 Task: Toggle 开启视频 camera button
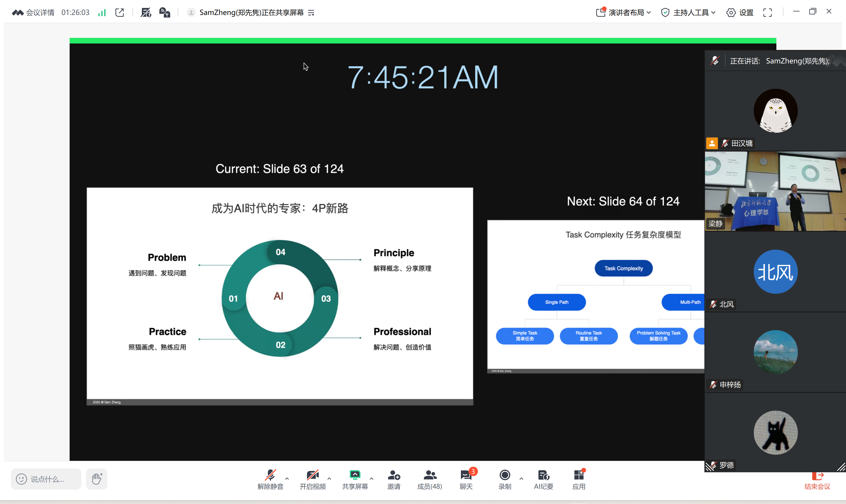click(313, 479)
